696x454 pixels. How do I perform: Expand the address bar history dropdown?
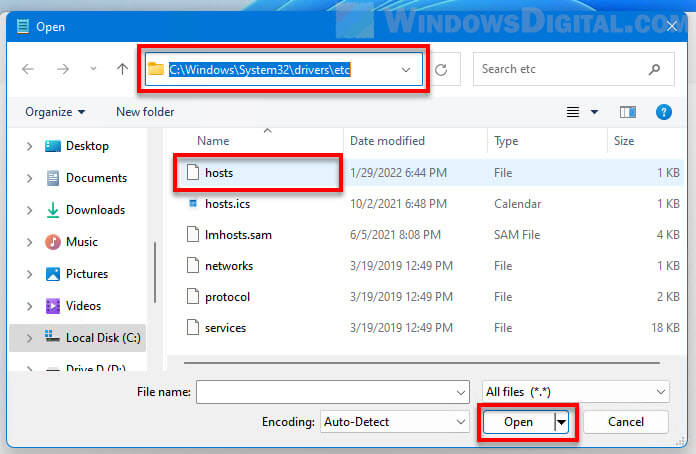pos(405,70)
